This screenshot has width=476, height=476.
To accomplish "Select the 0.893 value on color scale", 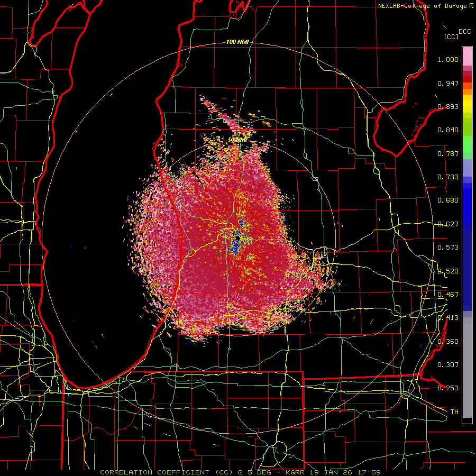I will 448,106.
